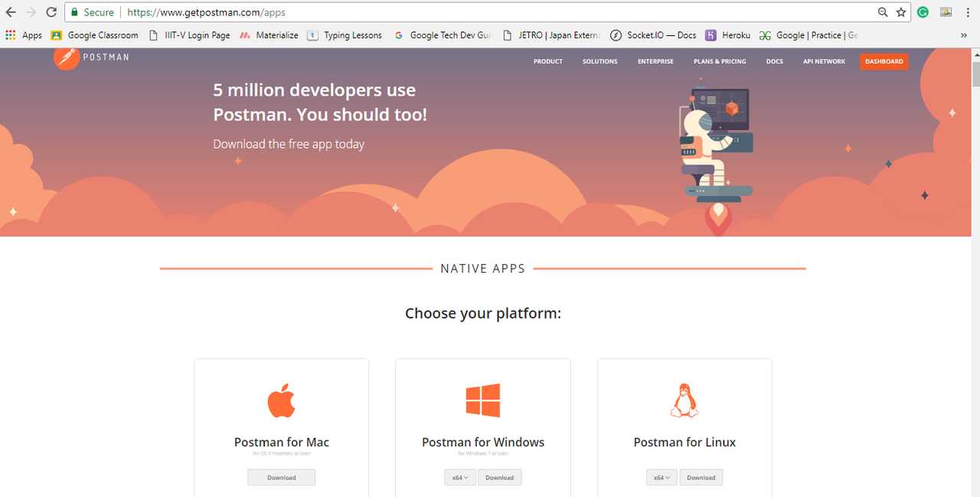This screenshot has width=980, height=497.
Task: Click the browser Back arrow
Action: (x=11, y=12)
